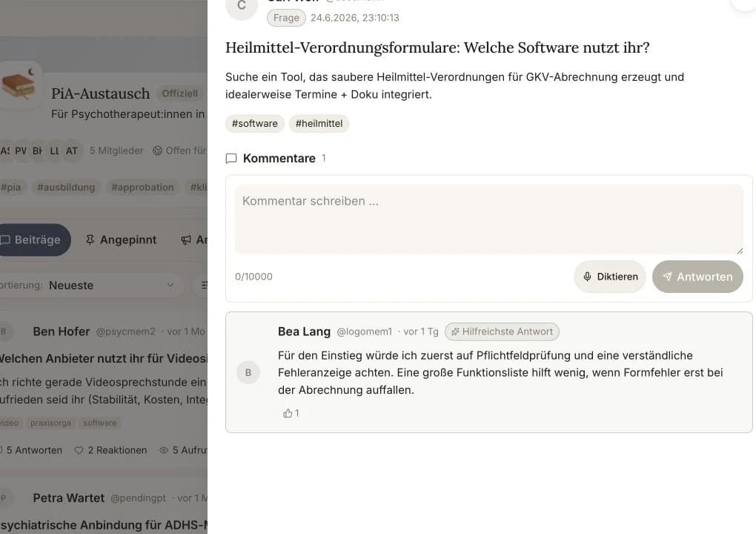
Task: Open Bea Lang's avatar with letter B
Action: pos(248,372)
